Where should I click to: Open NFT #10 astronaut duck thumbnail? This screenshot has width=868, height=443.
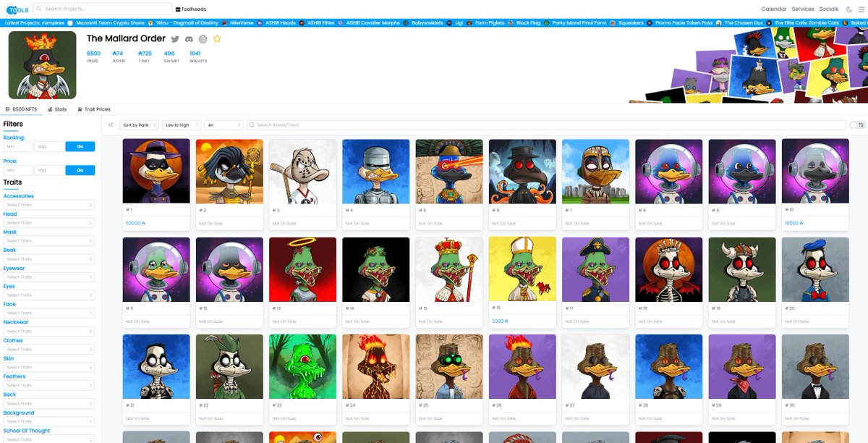pyautogui.click(x=815, y=171)
